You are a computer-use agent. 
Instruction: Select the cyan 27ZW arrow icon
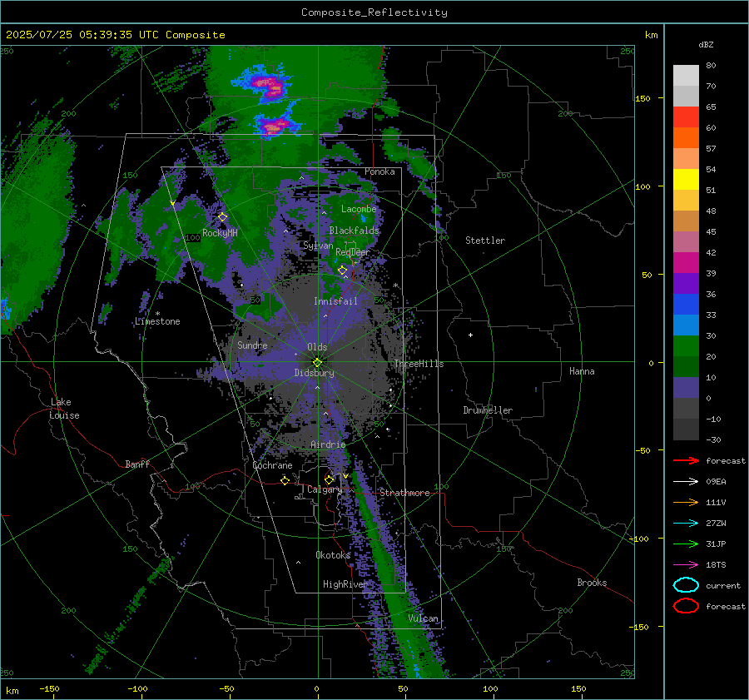coord(686,524)
